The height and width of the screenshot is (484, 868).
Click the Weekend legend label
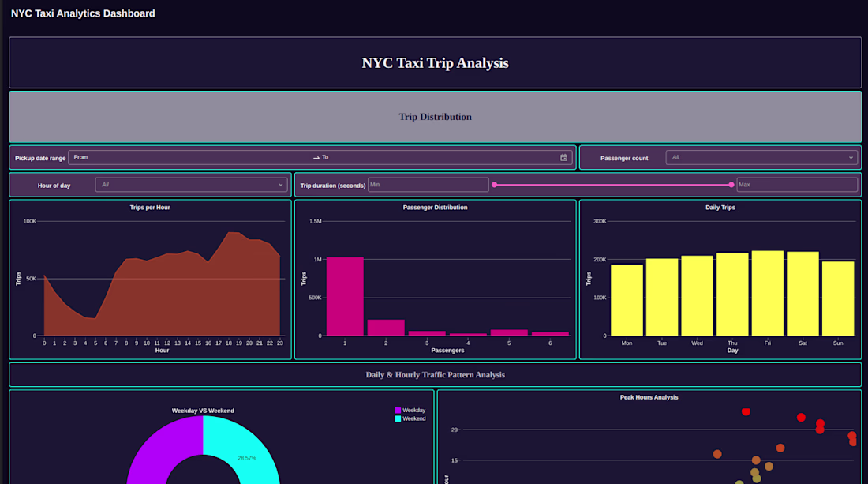413,418
